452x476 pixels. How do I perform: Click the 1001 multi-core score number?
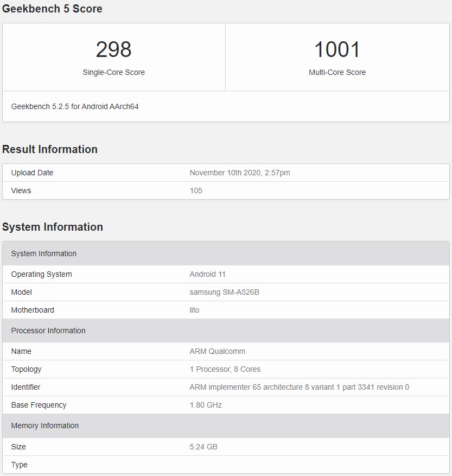[x=337, y=50]
